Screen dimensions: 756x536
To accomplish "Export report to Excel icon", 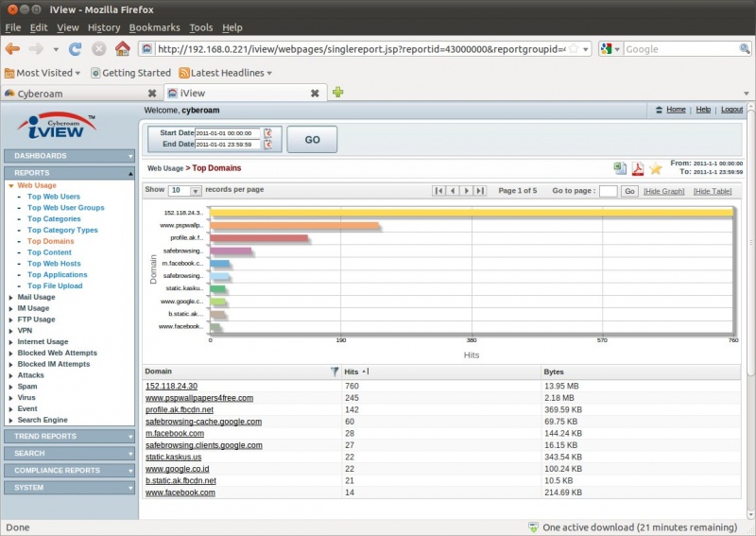I will coord(620,168).
